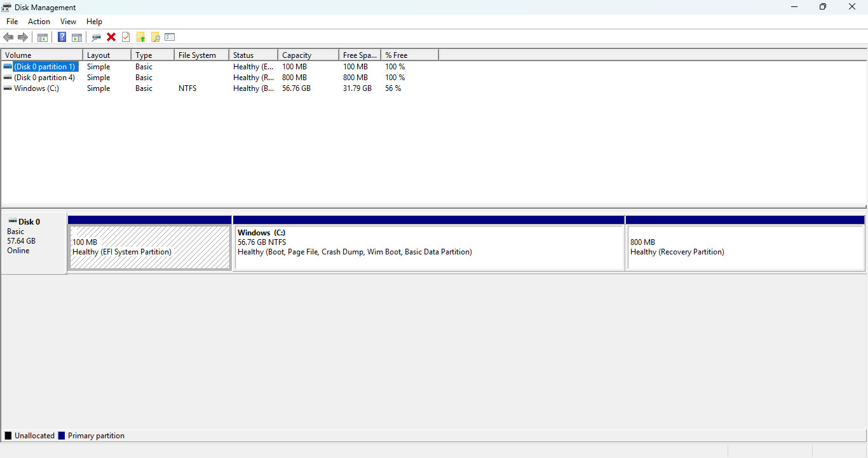Click the red X delete icon
Screen dimensions: 868x458
[x=111, y=37]
